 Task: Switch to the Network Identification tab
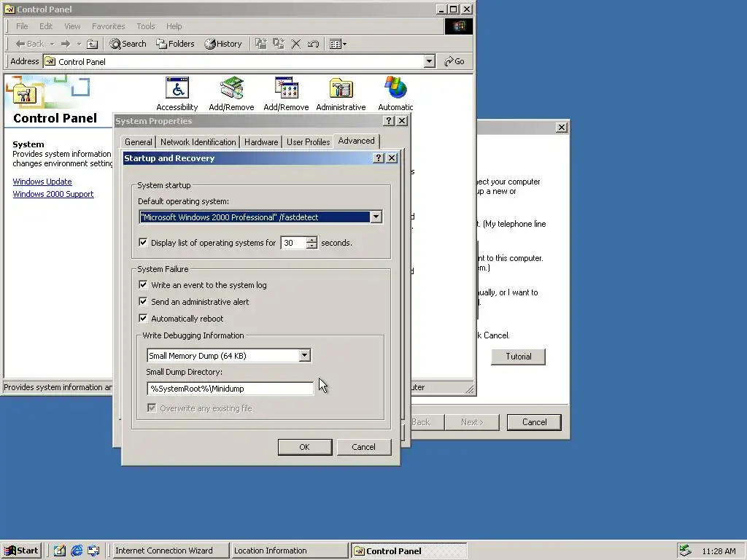(x=198, y=142)
